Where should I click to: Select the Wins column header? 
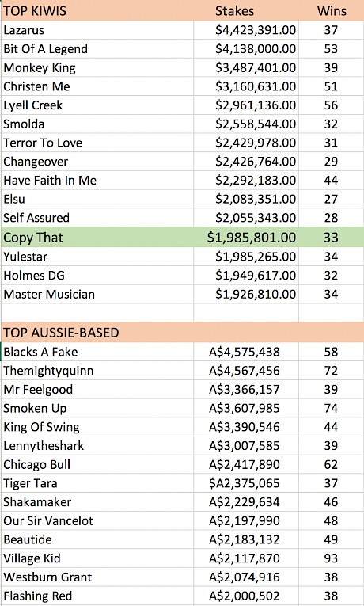click(332, 10)
